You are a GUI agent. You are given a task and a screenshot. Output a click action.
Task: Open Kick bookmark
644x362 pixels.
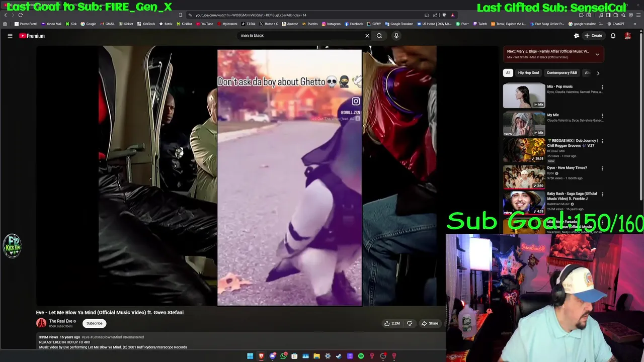tap(71, 24)
